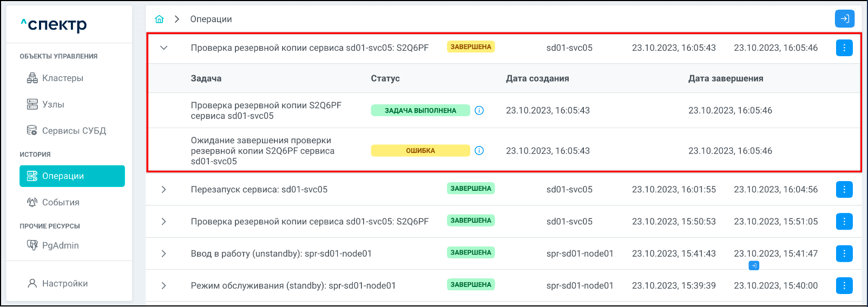Image resolution: width=868 pixels, height=307 pixels.
Task: Collapse the expanded Проверка резервной копии operation
Action: [164, 48]
